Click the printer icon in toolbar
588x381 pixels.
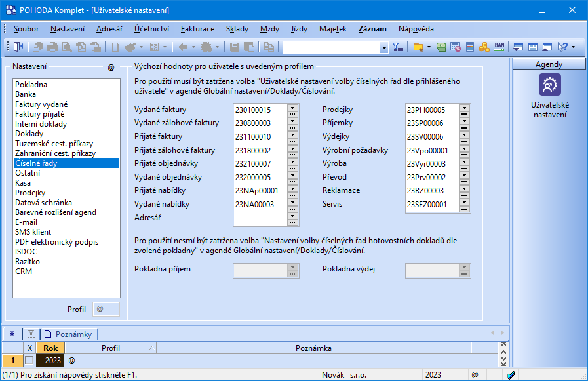click(x=52, y=47)
